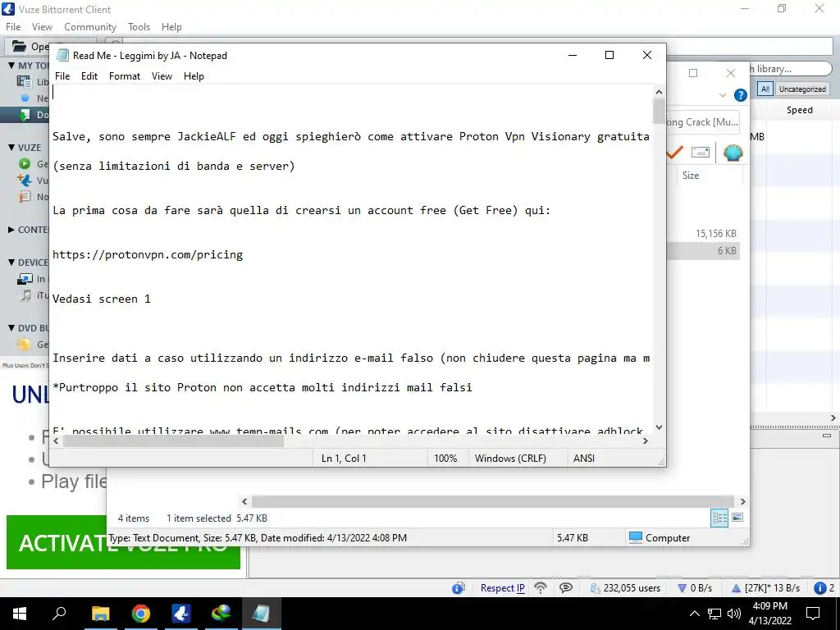Collapse the DVD BURN sidebar section

pyautogui.click(x=11, y=328)
